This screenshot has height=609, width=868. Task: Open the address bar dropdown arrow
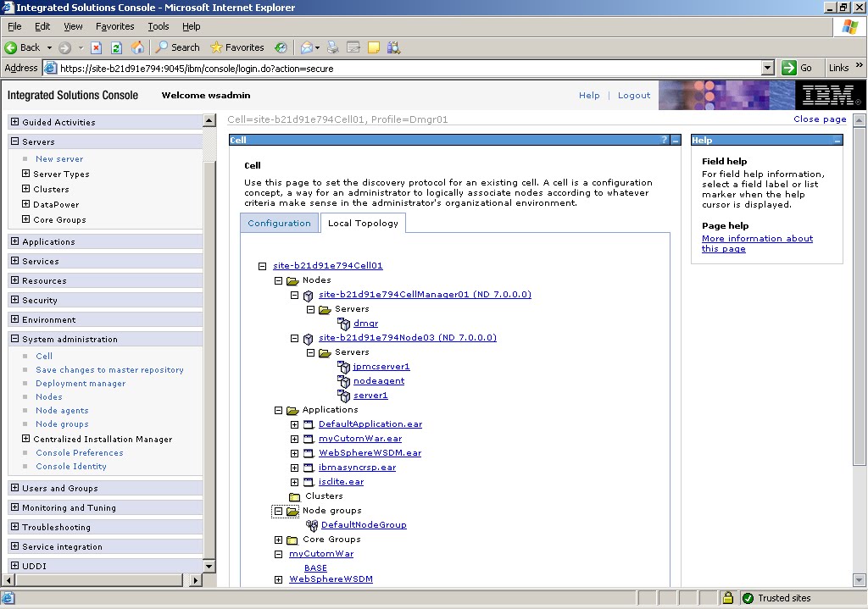pyautogui.click(x=767, y=68)
